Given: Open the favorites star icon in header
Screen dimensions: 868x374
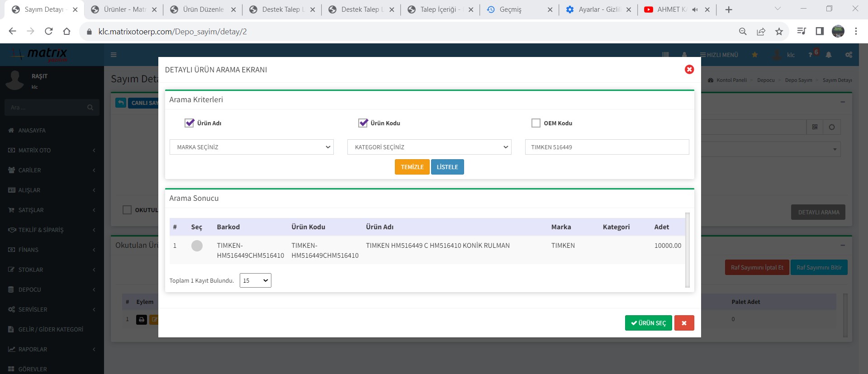Looking at the screenshot, I should (x=754, y=55).
